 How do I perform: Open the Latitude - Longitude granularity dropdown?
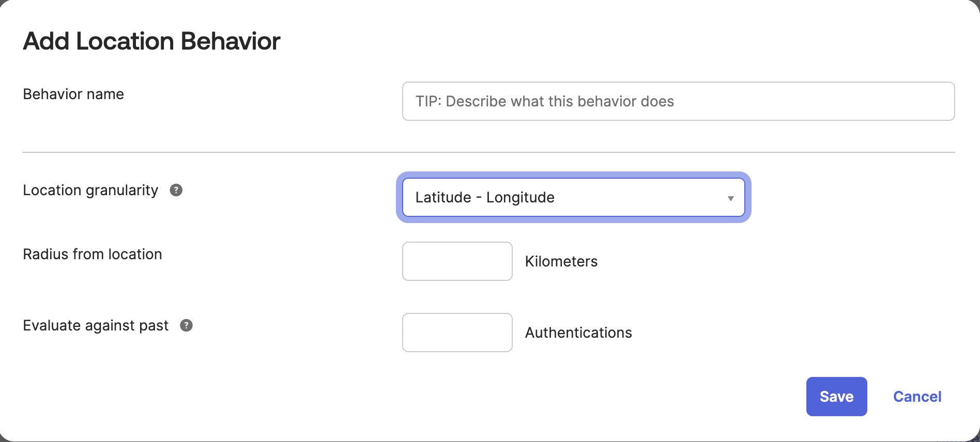[x=573, y=197]
